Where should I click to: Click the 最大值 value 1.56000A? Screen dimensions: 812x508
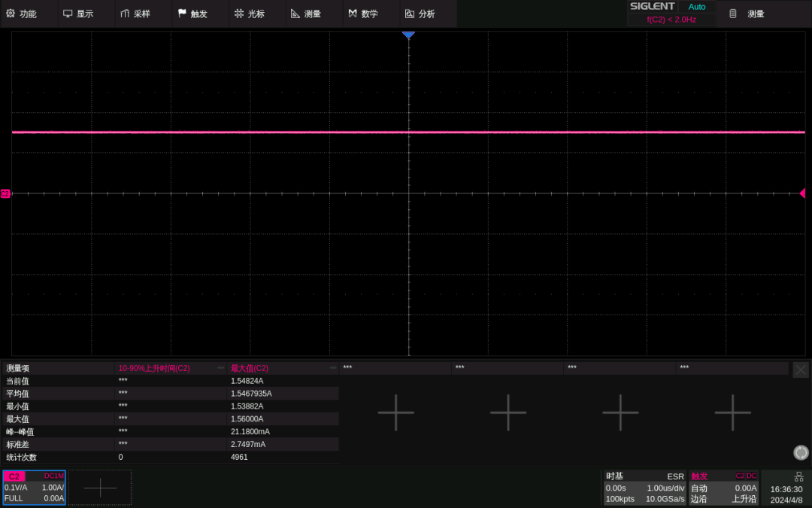247,419
